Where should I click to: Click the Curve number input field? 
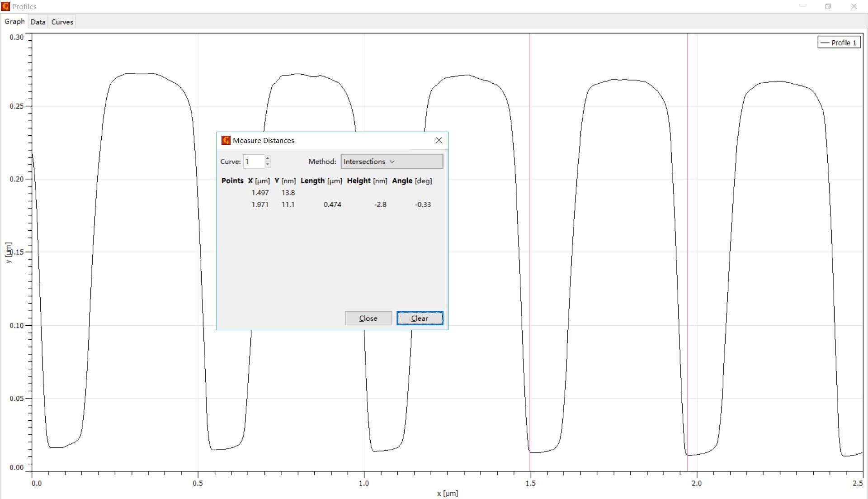(254, 162)
